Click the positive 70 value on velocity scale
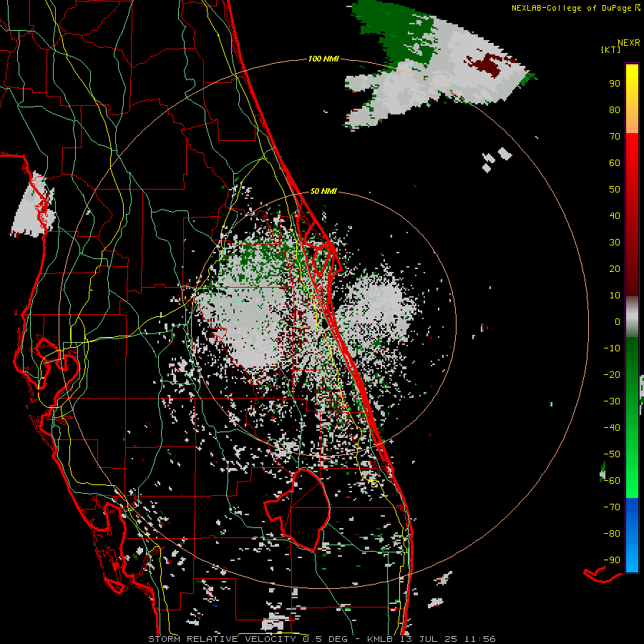This screenshot has height=644, width=644. tap(615, 137)
